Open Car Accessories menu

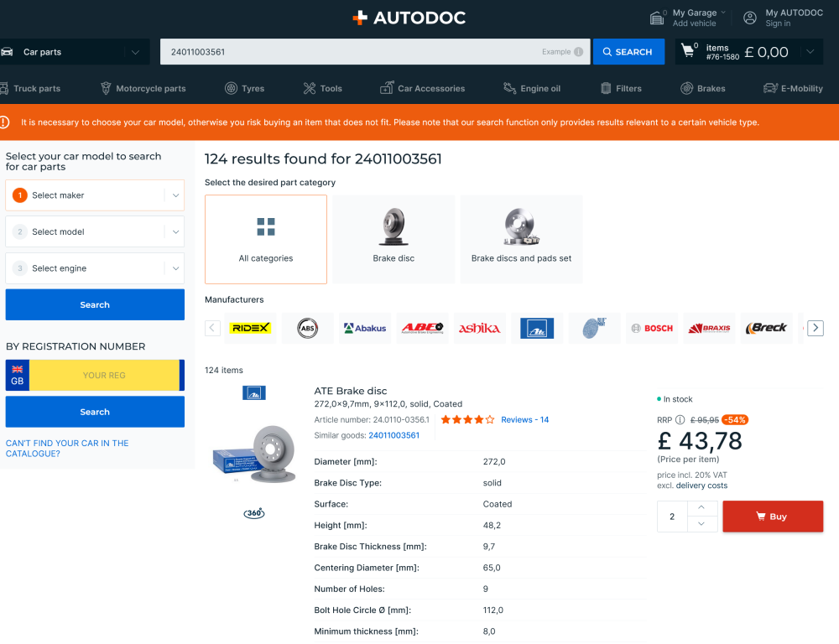tap(422, 88)
